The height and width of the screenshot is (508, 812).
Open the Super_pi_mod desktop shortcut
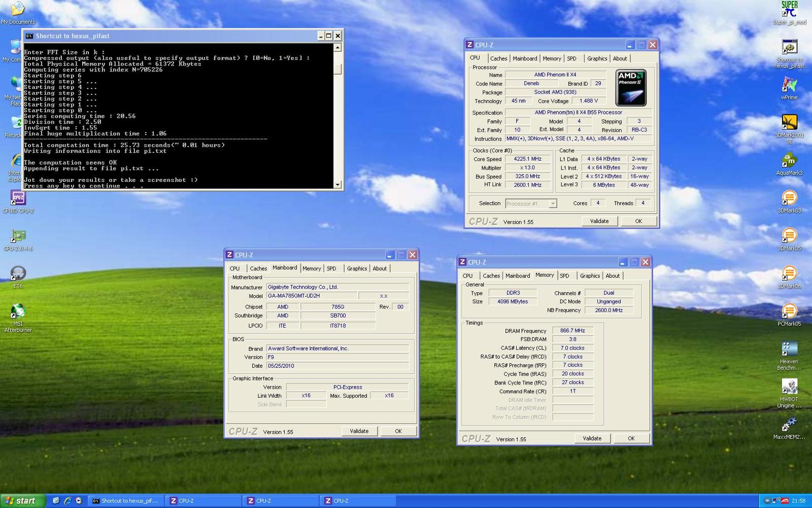tap(789, 13)
